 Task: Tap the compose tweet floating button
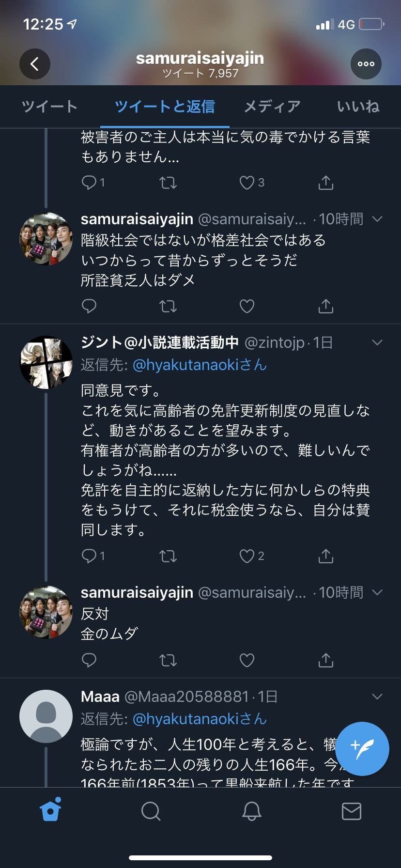pyautogui.click(x=362, y=748)
